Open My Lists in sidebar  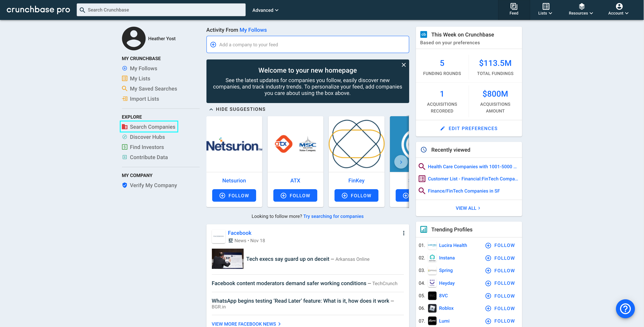140,79
